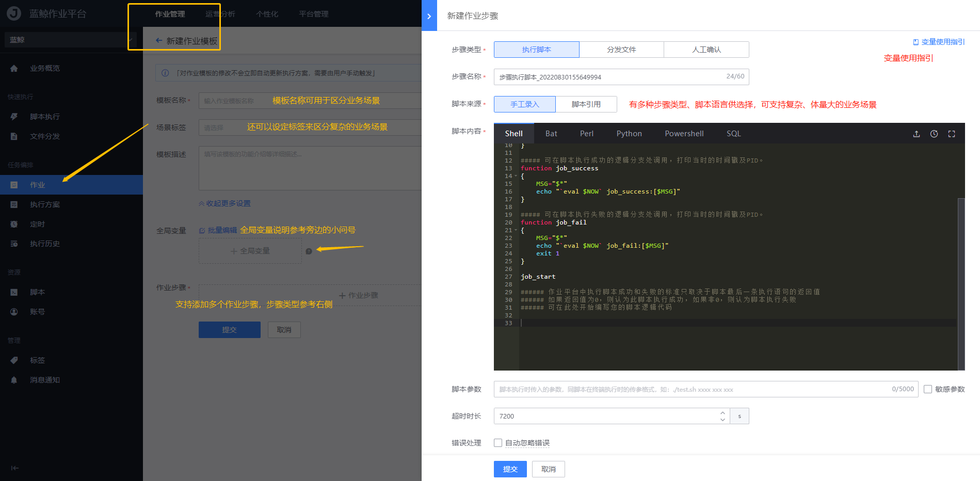Click the 步骤名称 input field
This screenshot has width=980, height=481.
tap(621, 77)
